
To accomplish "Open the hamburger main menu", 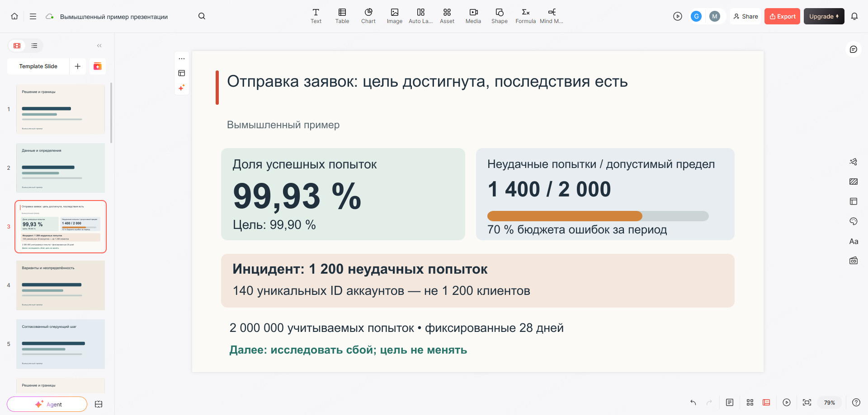I will click(33, 16).
